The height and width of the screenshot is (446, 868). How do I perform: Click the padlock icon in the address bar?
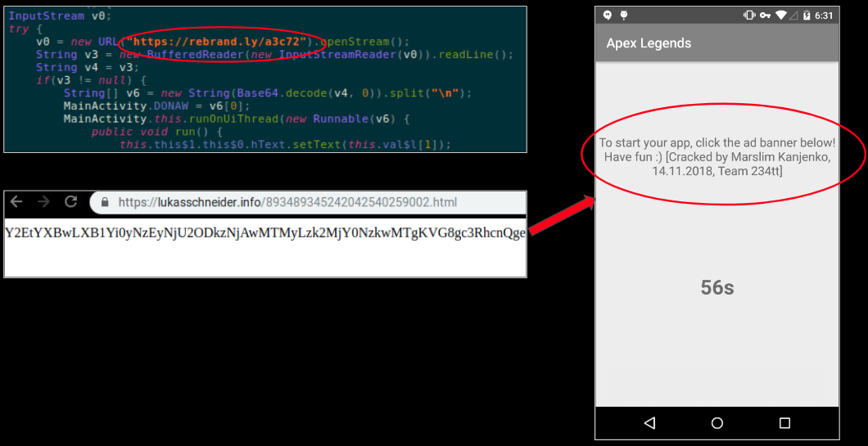point(105,202)
